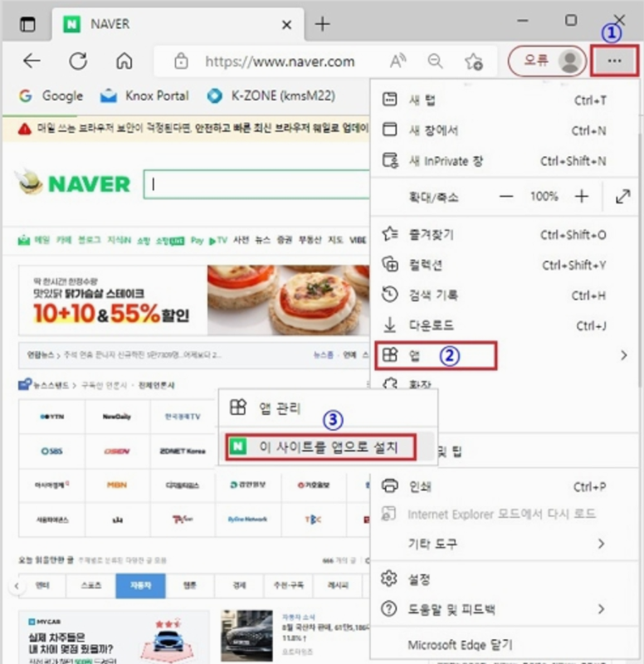This screenshot has height=664, width=644.
Task: Open SBS news publisher tile
Action: (x=52, y=452)
